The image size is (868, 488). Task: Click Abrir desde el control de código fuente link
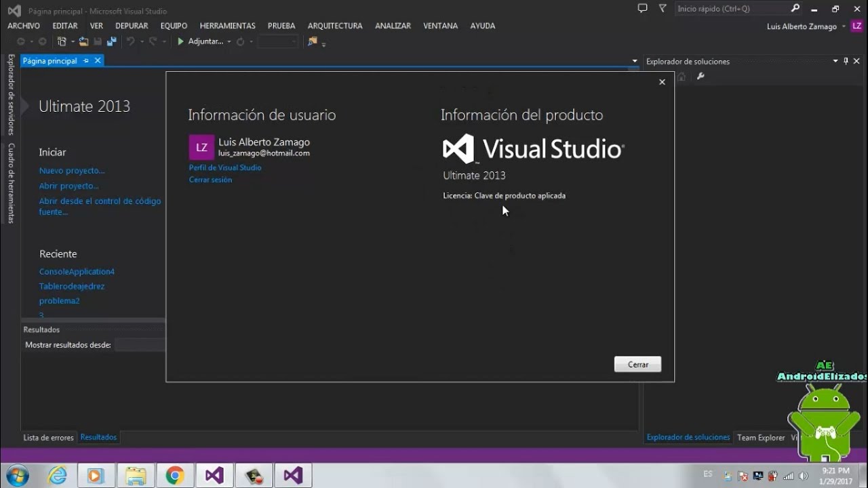100,206
